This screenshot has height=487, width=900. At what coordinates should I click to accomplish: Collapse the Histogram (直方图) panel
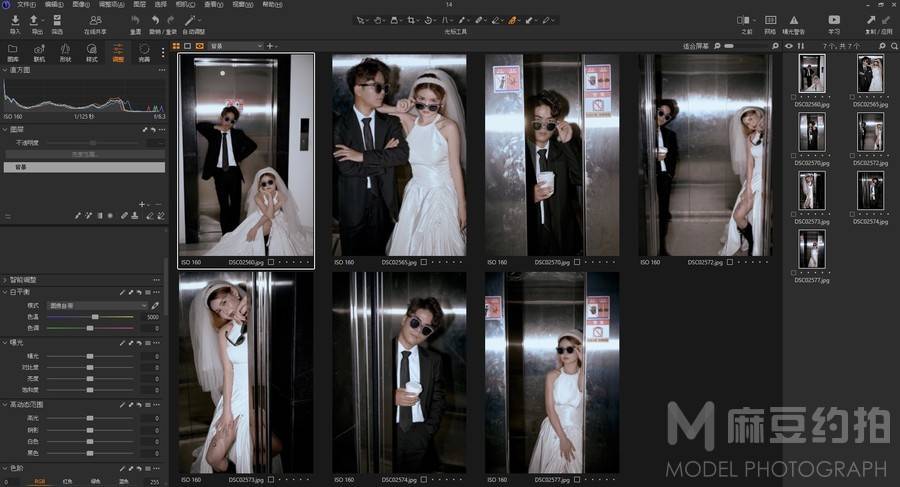[x=5, y=70]
